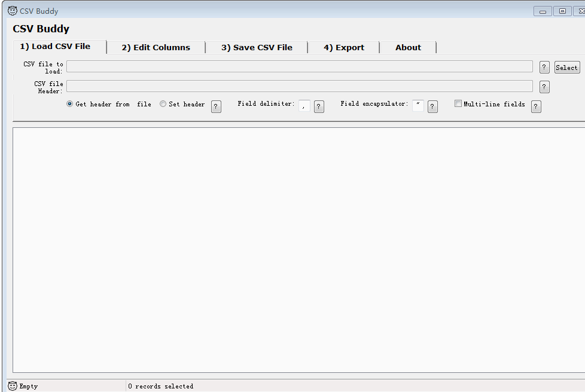Open help for CSV file Header field

point(544,87)
